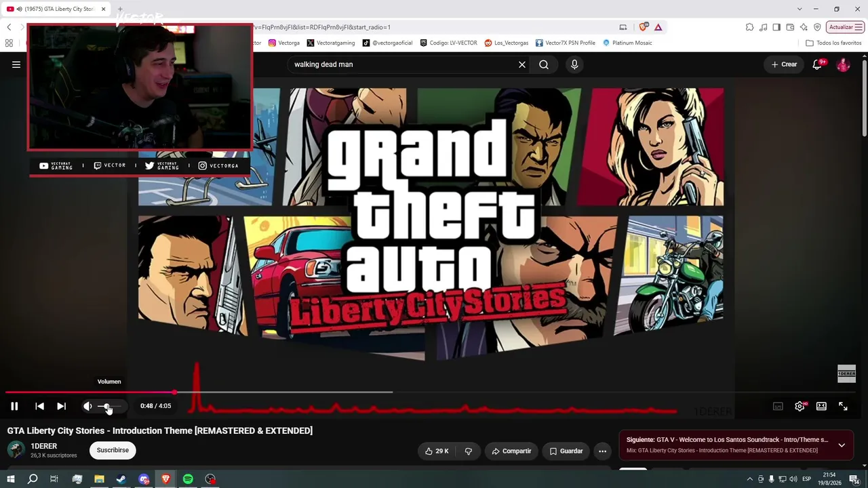Click the Siguiente GTA V next-video title
Viewport: 868px width, 488px height.
pos(727,440)
